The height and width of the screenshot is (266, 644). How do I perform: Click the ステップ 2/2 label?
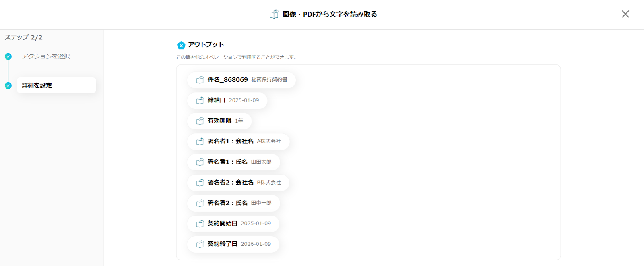[x=23, y=37]
